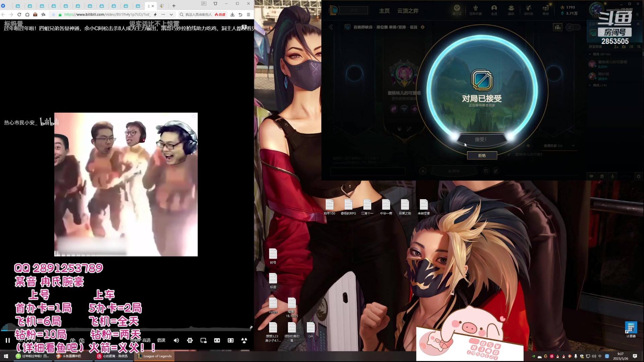Open the 计算器 desktop shortcut
Viewport: 644px width, 362px height.
(631, 329)
